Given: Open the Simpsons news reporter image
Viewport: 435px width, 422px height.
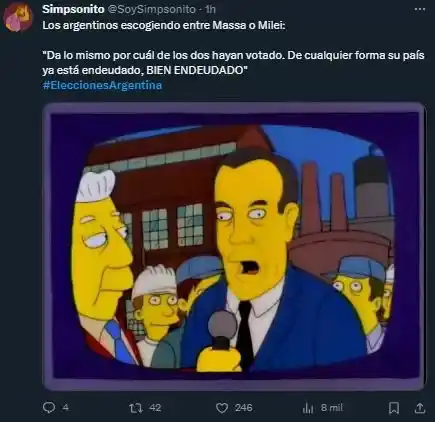Looking at the screenshot, I should (234, 247).
